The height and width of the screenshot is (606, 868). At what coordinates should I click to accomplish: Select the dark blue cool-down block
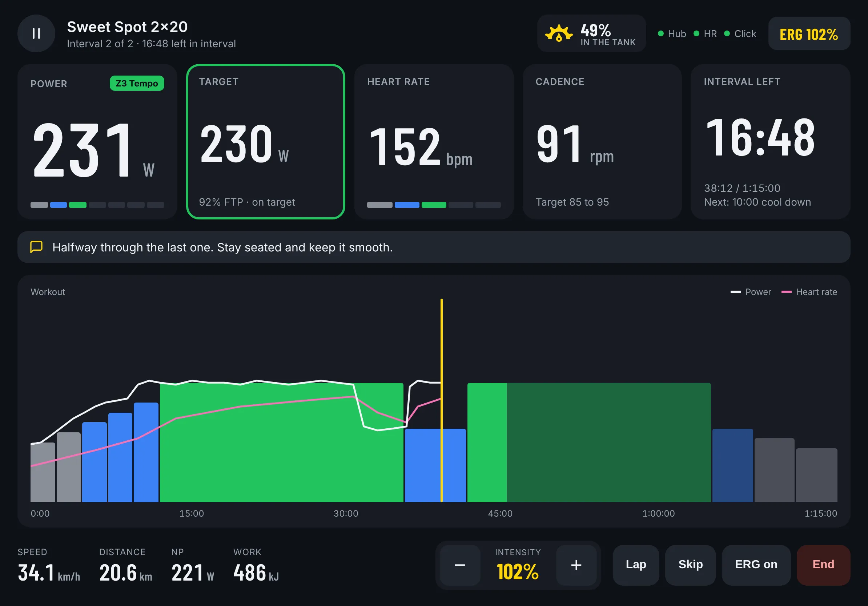[x=733, y=465]
